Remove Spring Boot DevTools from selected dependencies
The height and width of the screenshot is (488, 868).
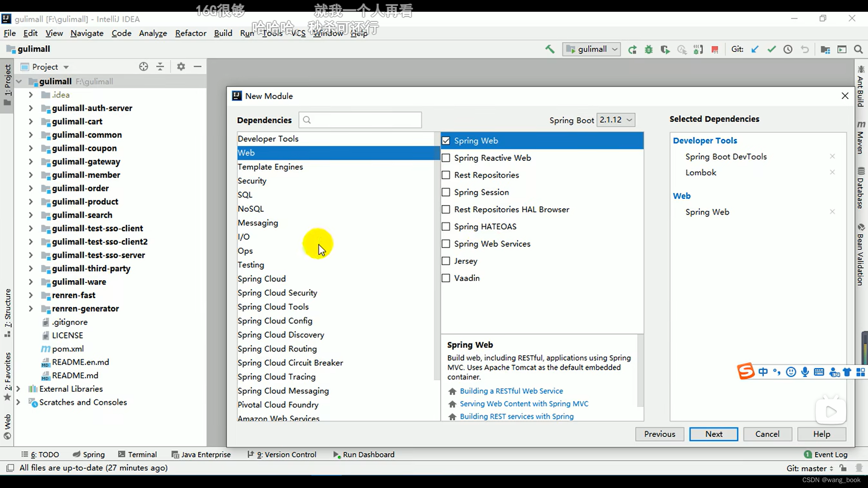point(832,156)
